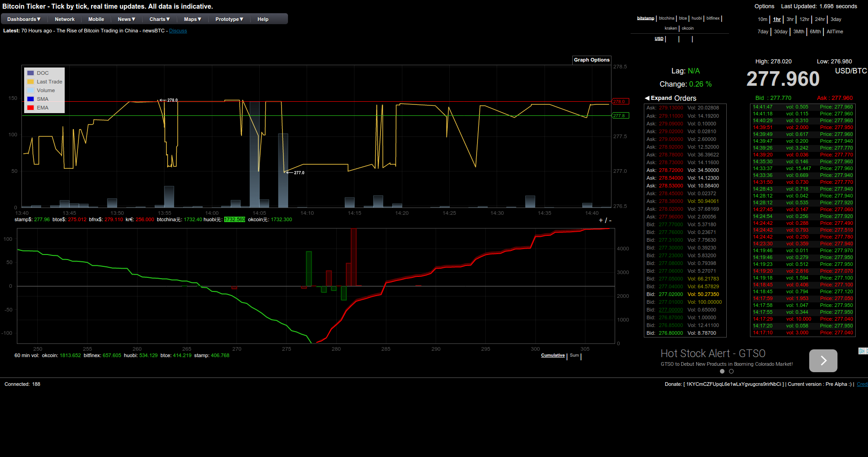Screen dimensions: 868x457
Task: Toggle Last Trade legend swatch
Action: [31, 82]
